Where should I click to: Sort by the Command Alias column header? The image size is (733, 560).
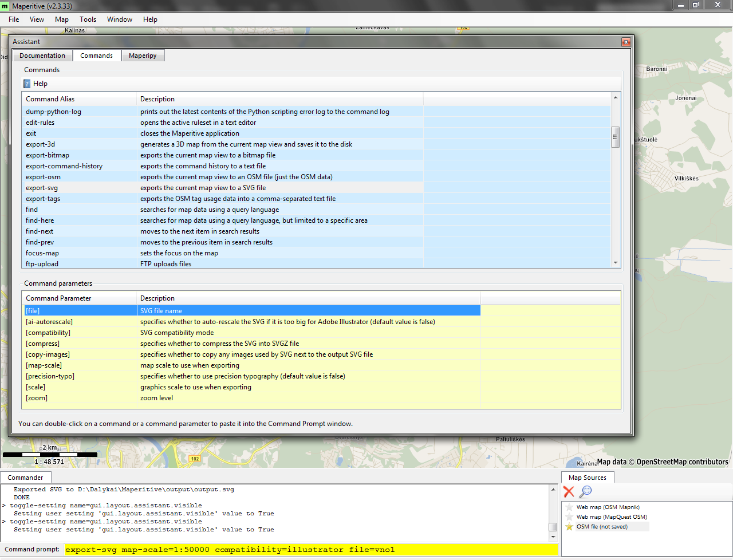(80, 99)
